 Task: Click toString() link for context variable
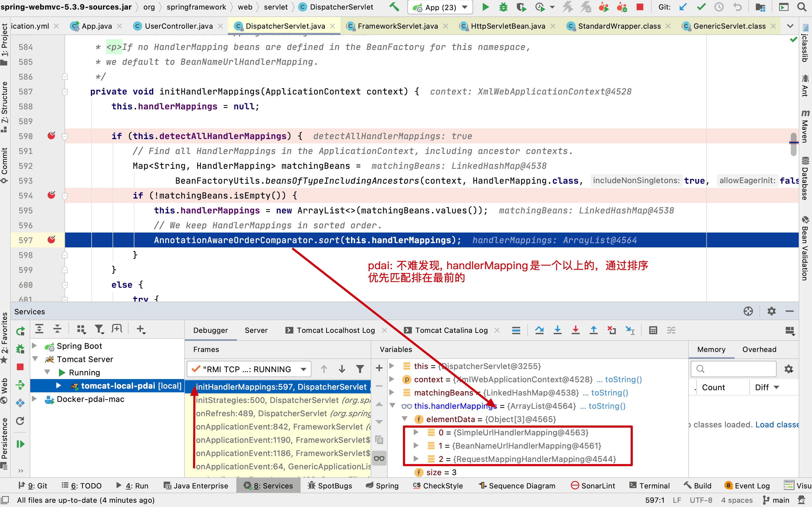tap(623, 379)
